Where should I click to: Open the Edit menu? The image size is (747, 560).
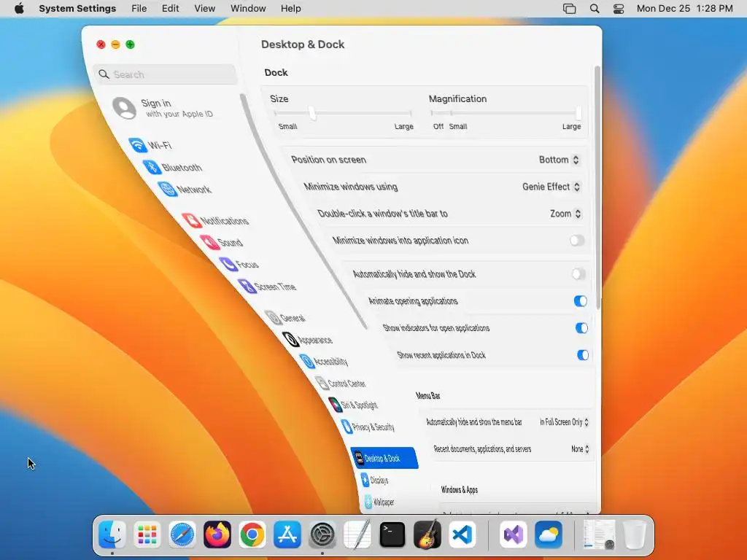pos(170,9)
